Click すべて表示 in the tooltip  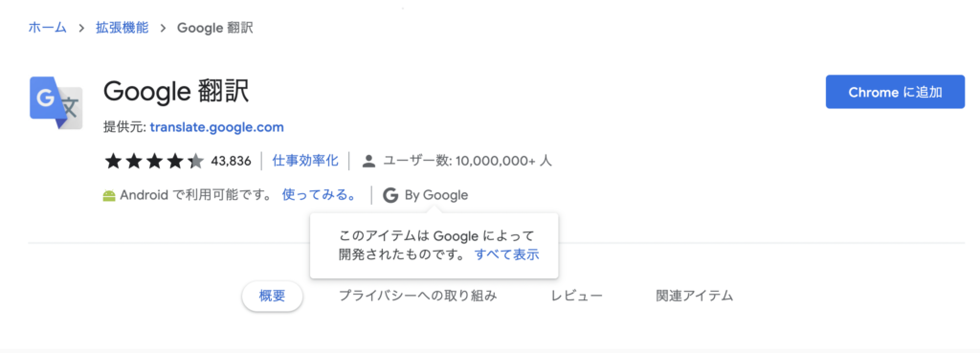click(x=507, y=254)
